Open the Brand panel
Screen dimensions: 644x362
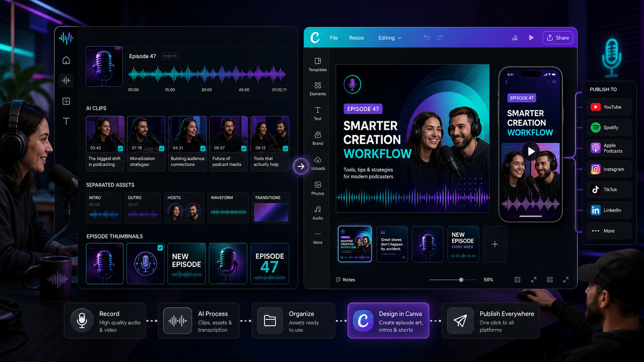pos(318,138)
